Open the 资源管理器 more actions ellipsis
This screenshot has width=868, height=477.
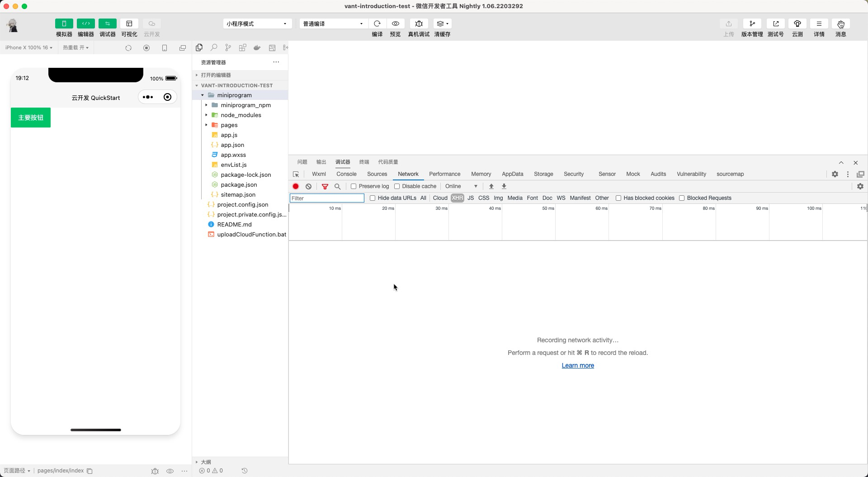[276, 62]
